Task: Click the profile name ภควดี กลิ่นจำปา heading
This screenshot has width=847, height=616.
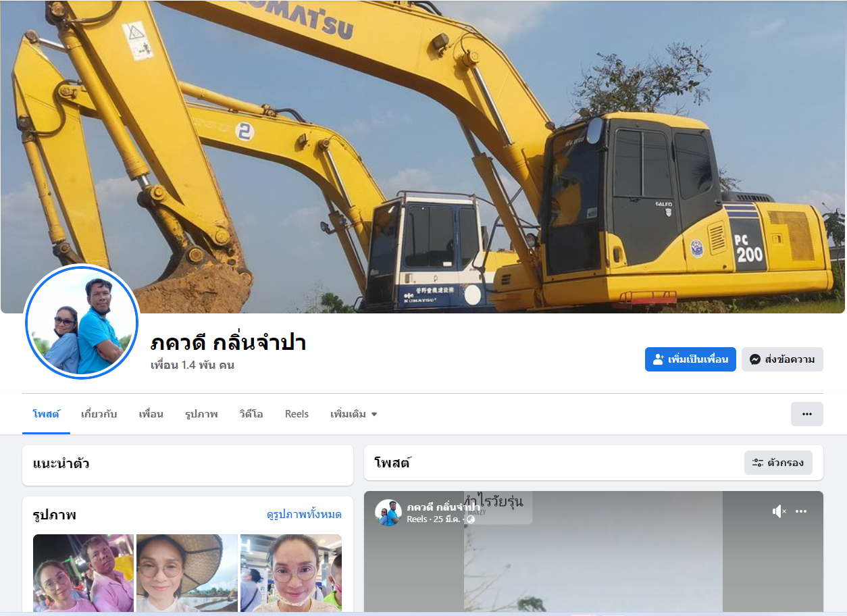Action: point(228,342)
